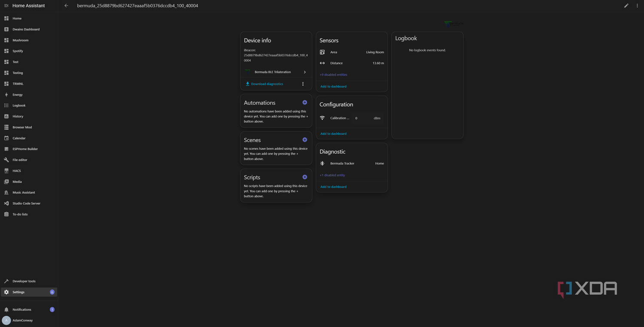644x327 pixels.
Task: Open the AdamConway user profile
Action: (x=29, y=320)
